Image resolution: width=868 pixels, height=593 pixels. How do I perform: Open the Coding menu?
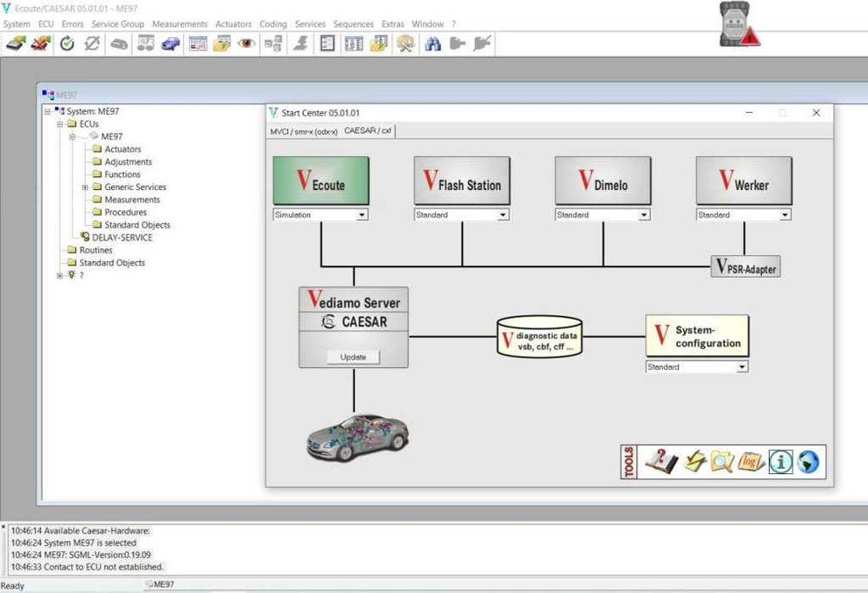click(273, 23)
